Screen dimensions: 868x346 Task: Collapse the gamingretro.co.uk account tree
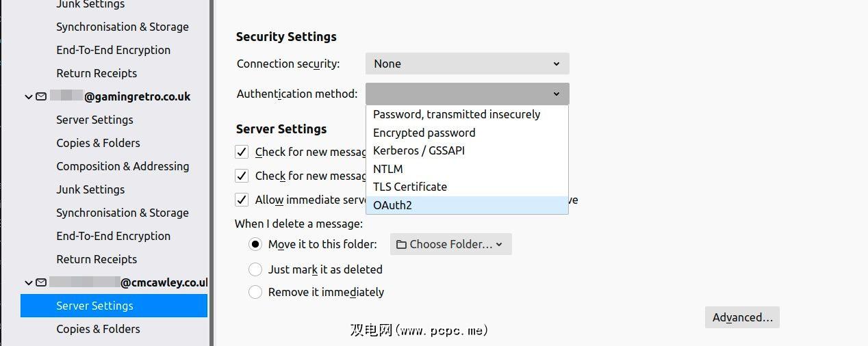(29, 97)
